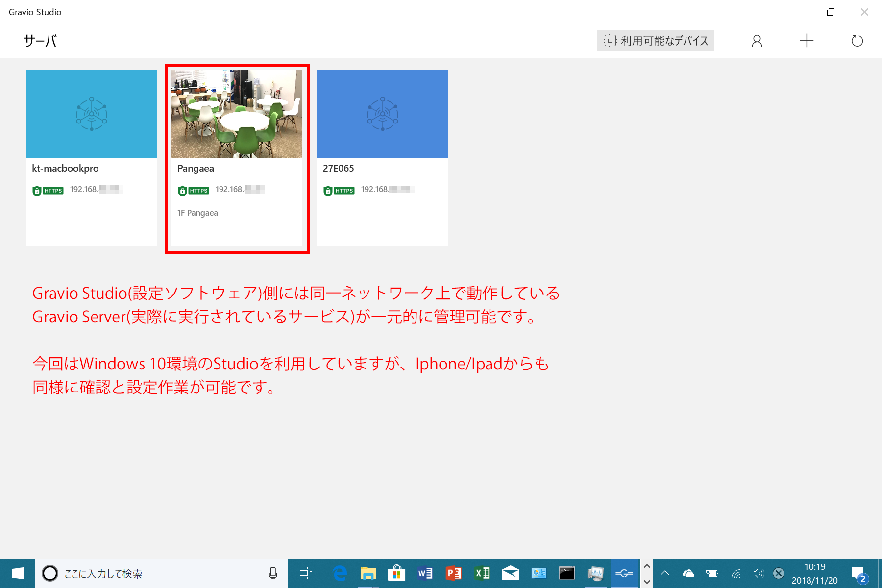Open Control Panel icon on taskbar

pos(539,573)
